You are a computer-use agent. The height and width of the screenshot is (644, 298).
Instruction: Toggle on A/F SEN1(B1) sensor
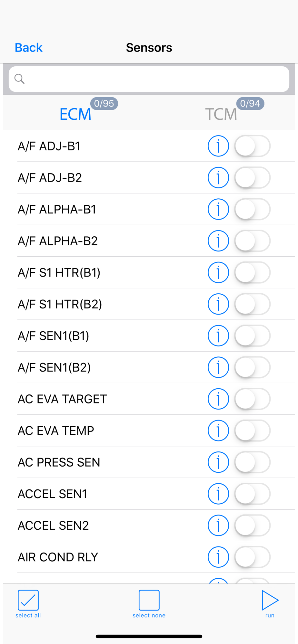(252, 336)
